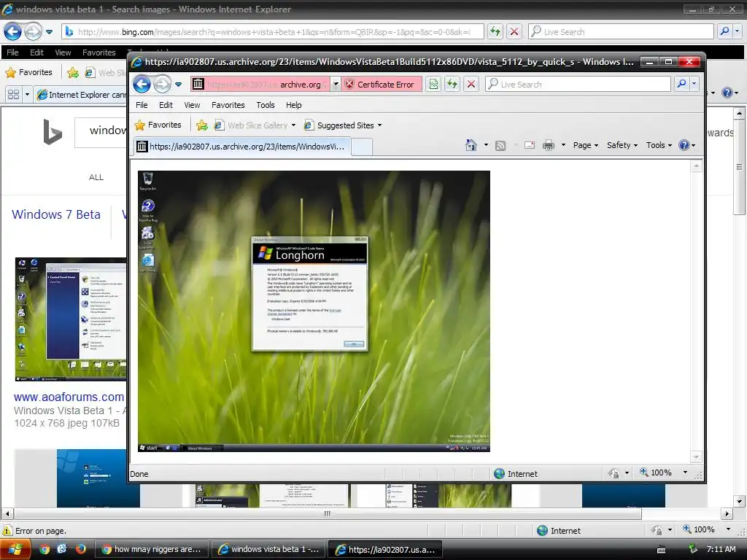The image size is (747, 560).
Task: Open the www.aoaforums.com link
Action: click(x=69, y=397)
